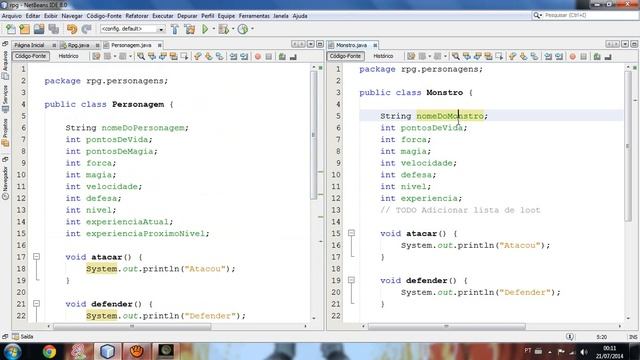
Task: Click the Open Project toolbar icon
Action: click(x=39, y=29)
